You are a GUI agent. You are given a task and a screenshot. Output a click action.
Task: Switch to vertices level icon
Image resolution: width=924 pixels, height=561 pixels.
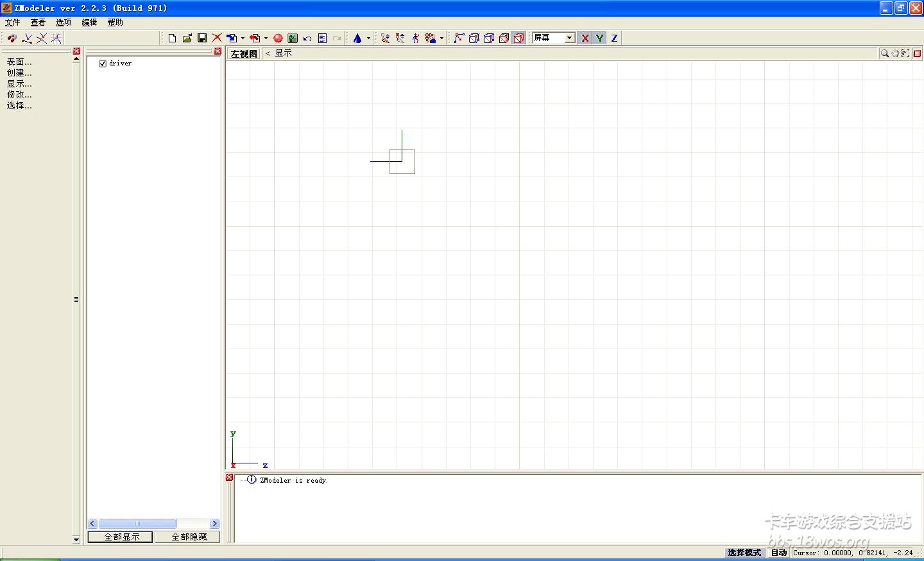point(459,39)
